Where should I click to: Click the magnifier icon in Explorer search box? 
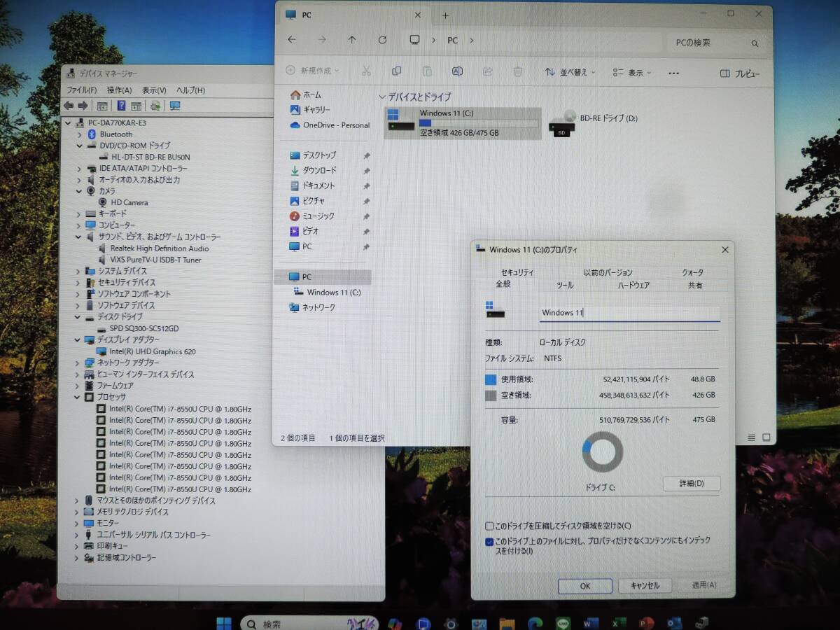(x=755, y=43)
